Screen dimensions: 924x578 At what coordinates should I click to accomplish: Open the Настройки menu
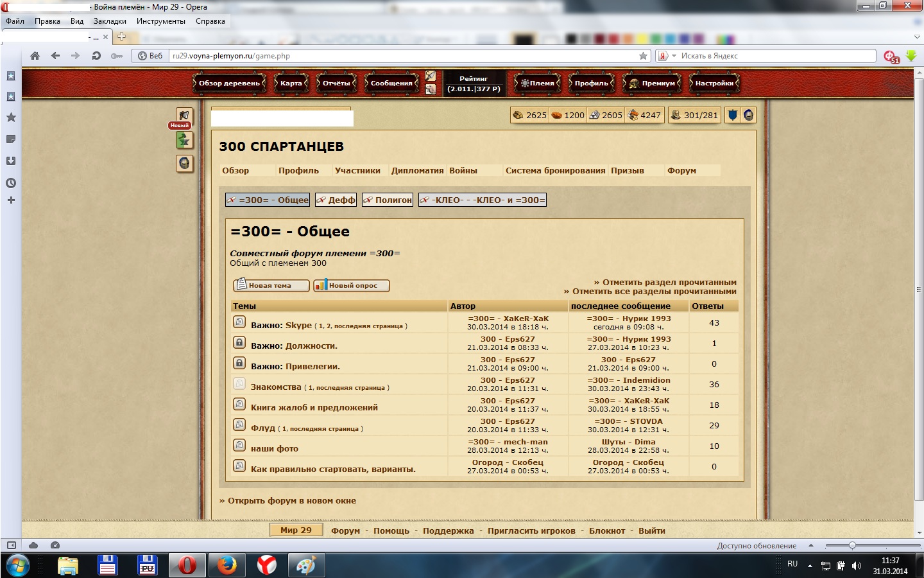pyautogui.click(x=714, y=83)
